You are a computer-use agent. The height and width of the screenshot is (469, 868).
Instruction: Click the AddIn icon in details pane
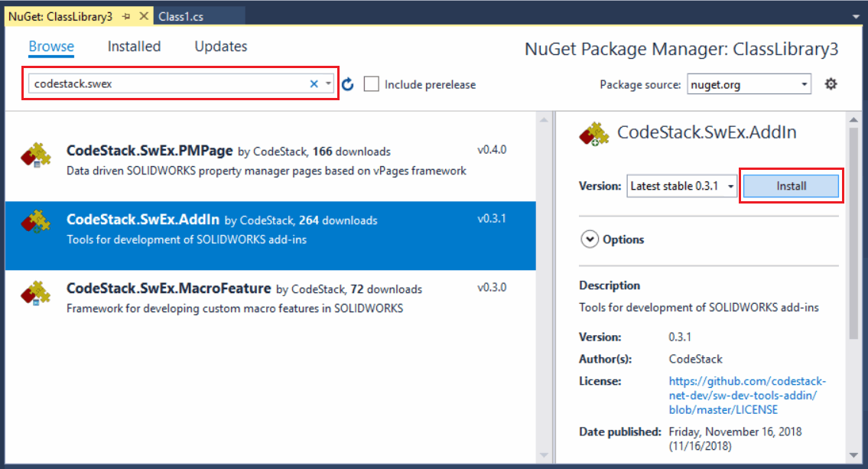tap(594, 134)
